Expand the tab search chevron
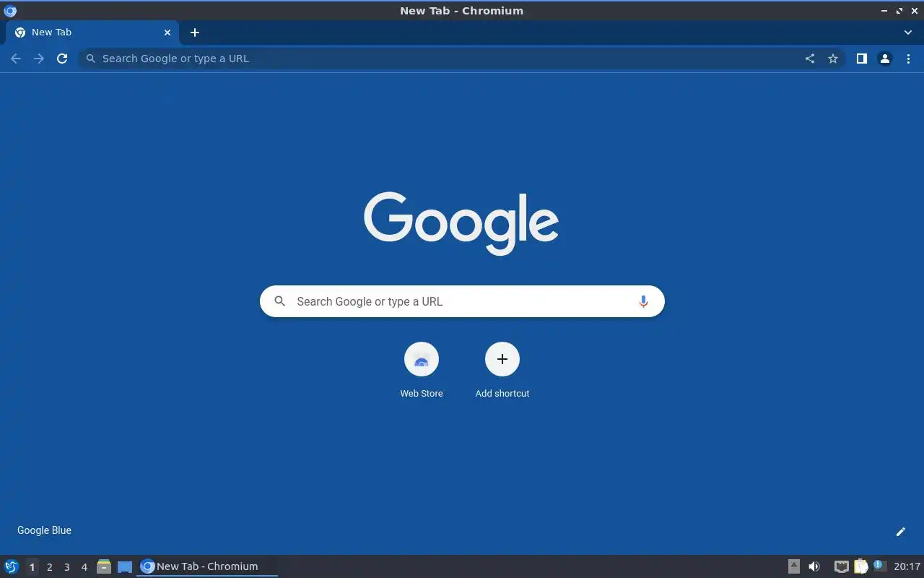924x578 pixels. coord(908,33)
